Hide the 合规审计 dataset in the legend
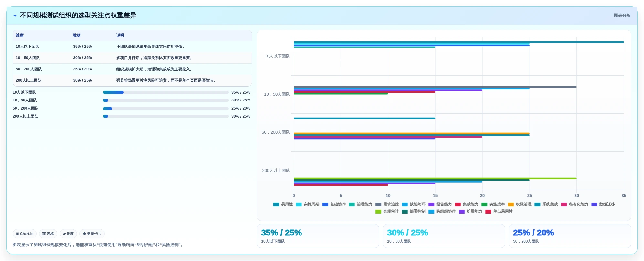This screenshot has width=644, height=261. pyautogui.click(x=387, y=212)
